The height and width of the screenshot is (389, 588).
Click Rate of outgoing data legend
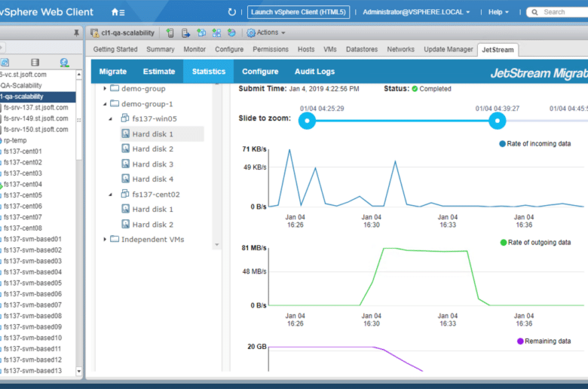click(536, 242)
